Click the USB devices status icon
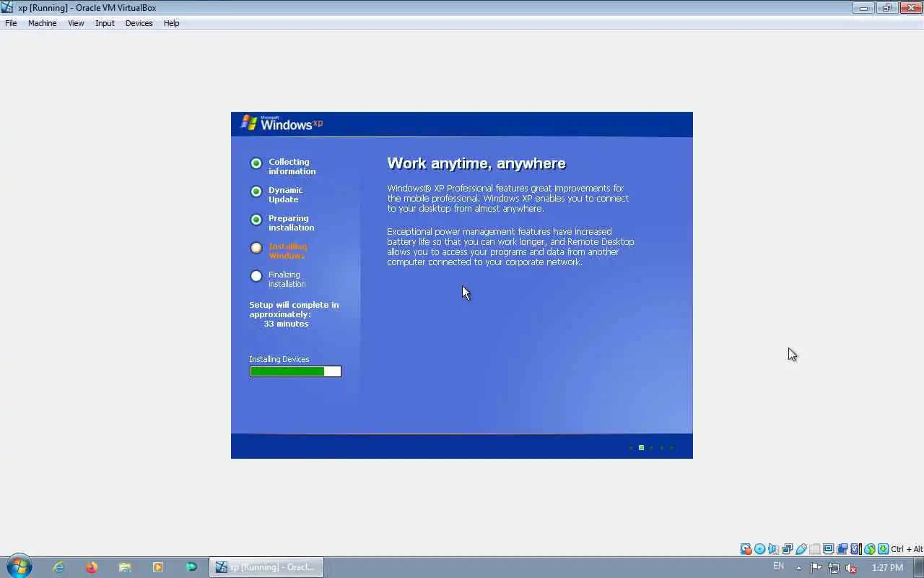Image resolution: width=924 pixels, height=578 pixels. click(x=801, y=549)
